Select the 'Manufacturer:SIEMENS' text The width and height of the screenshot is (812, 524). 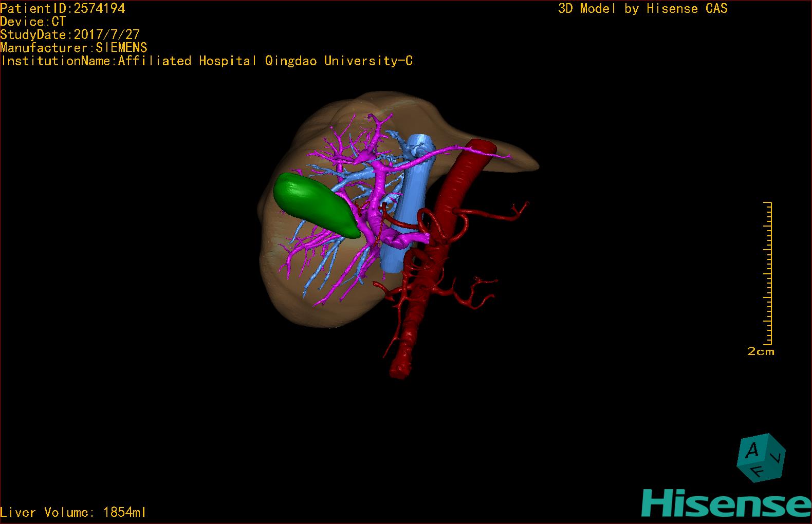point(73,48)
